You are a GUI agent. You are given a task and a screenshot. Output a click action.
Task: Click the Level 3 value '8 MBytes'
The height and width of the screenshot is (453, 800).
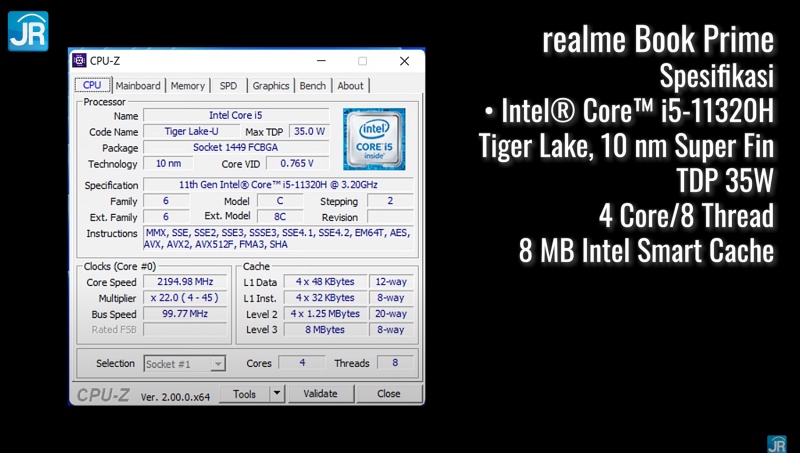point(326,330)
